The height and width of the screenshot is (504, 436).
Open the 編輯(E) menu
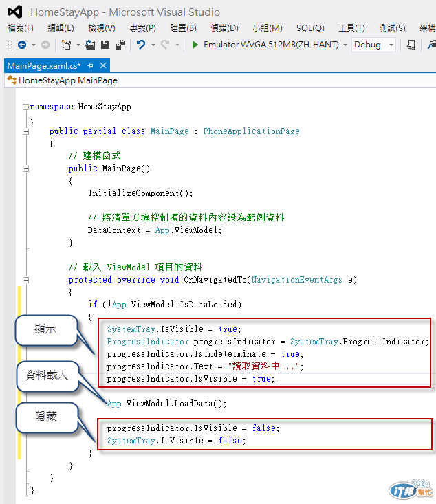tap(61, 28)
